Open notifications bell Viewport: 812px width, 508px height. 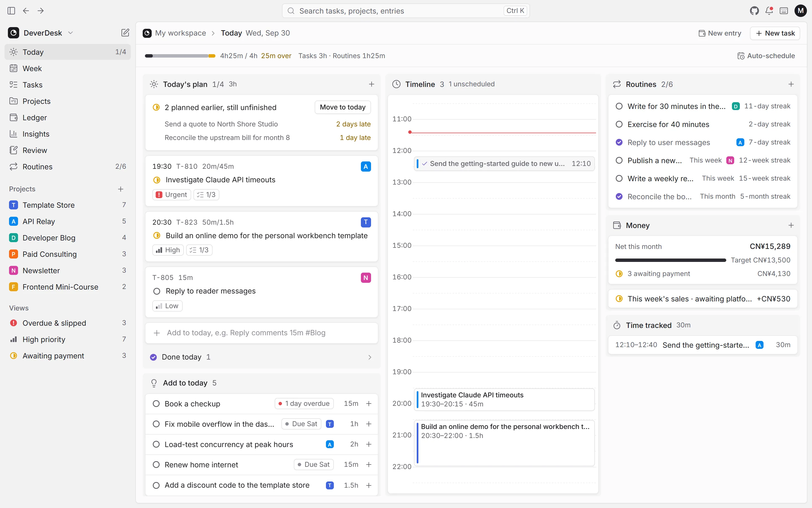[769, 11]
